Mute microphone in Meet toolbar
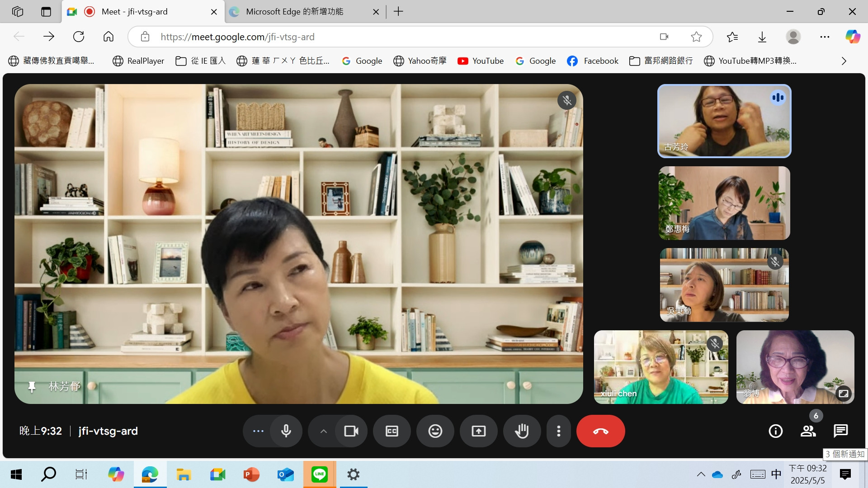Image resolution: width=868 pixels, height=488 pixels. [286, 431]
